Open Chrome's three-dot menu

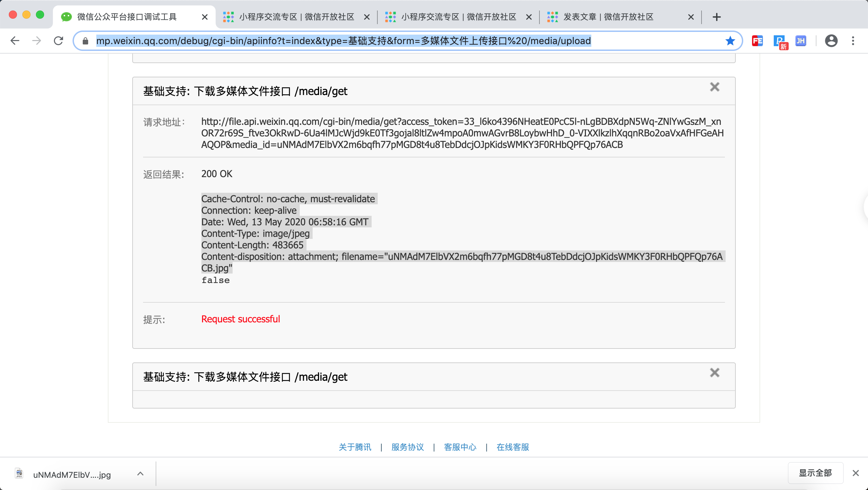[x=853, y=41]
